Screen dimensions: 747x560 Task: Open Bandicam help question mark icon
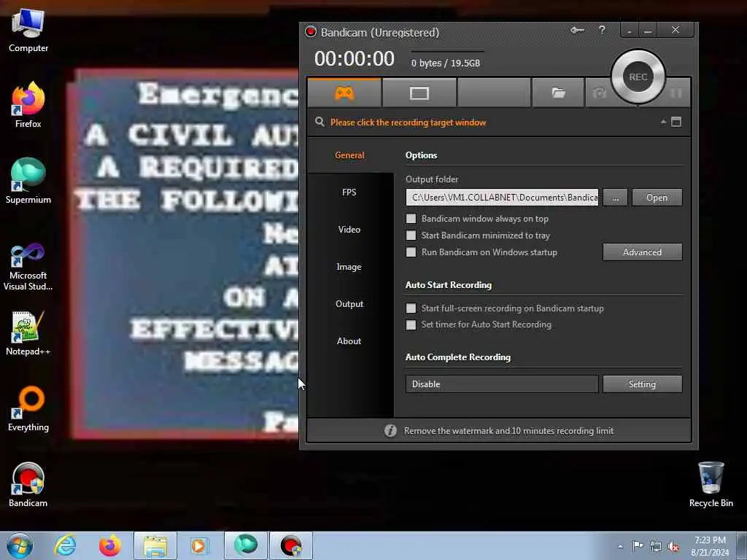point(602,31)
